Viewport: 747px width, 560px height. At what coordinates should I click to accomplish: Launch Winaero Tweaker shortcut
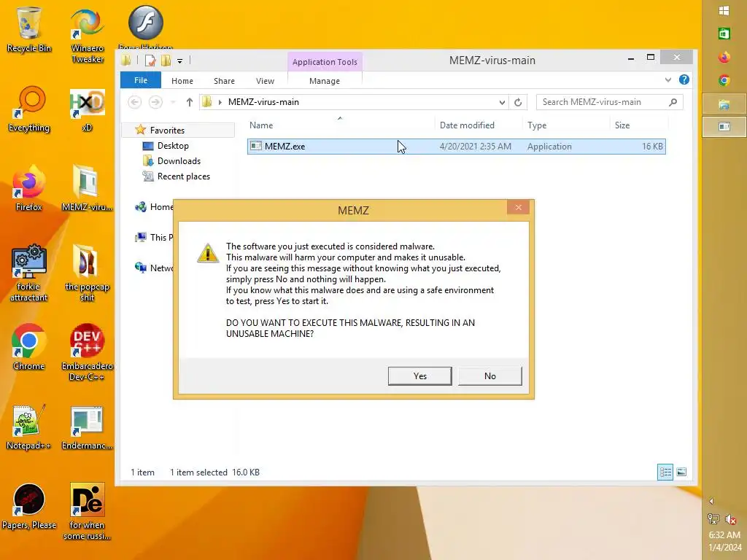coord(87,36)
